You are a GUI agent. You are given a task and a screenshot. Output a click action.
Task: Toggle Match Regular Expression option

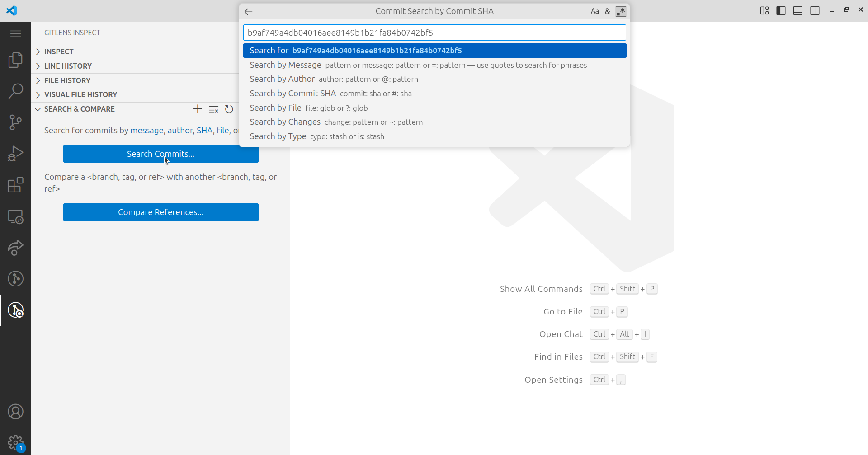point(621,11)
